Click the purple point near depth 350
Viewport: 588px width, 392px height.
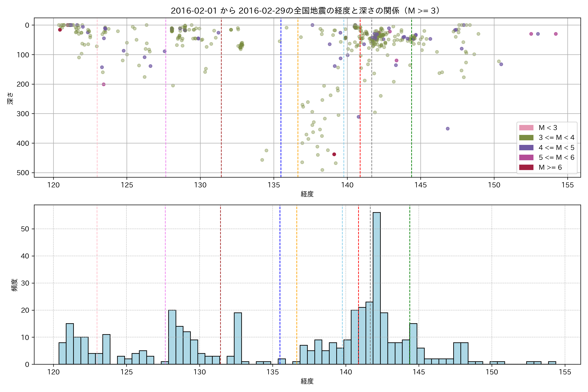click(x=448, y=129)
